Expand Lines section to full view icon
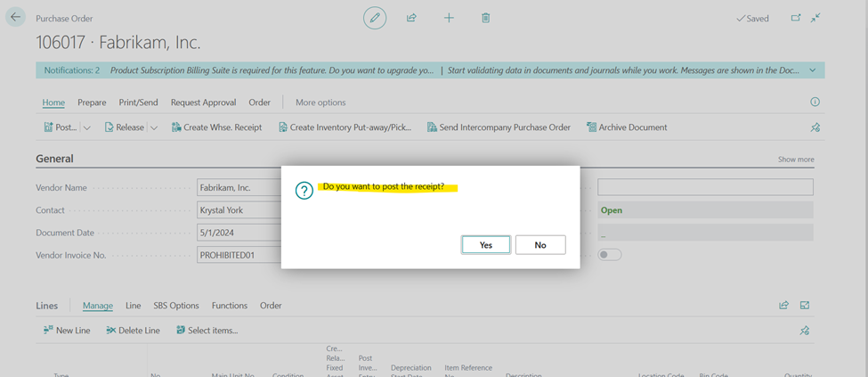The image size is (868, 377). click(x=805, y=305)
